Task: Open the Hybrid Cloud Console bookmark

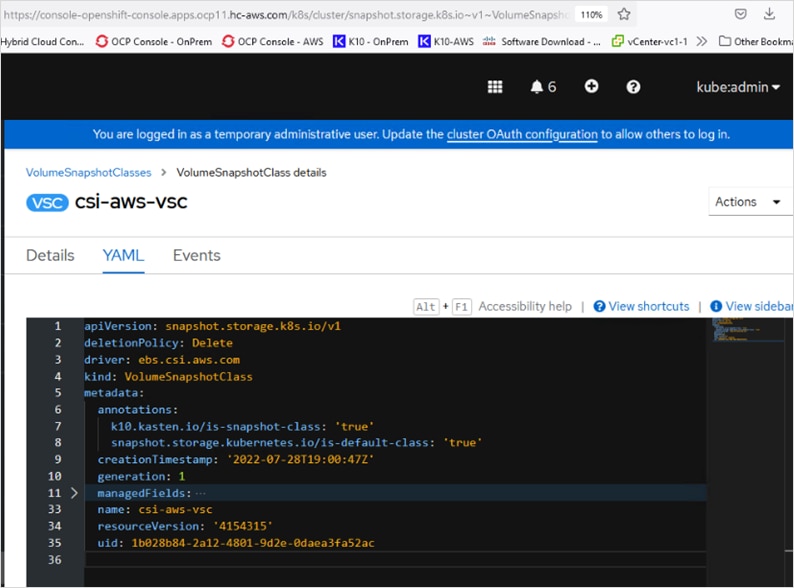Action: click(43, 42)
